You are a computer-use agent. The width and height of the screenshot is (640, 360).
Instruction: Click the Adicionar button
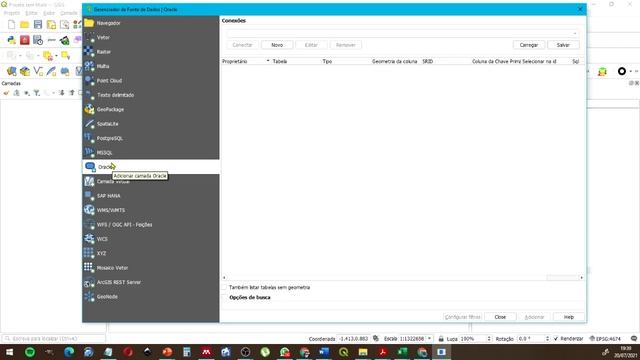point(534,317)
